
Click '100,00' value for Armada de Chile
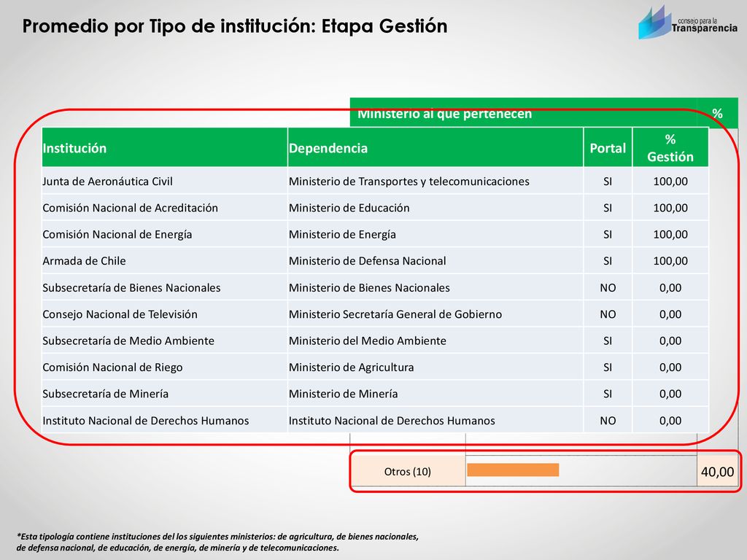click(670, 261)
